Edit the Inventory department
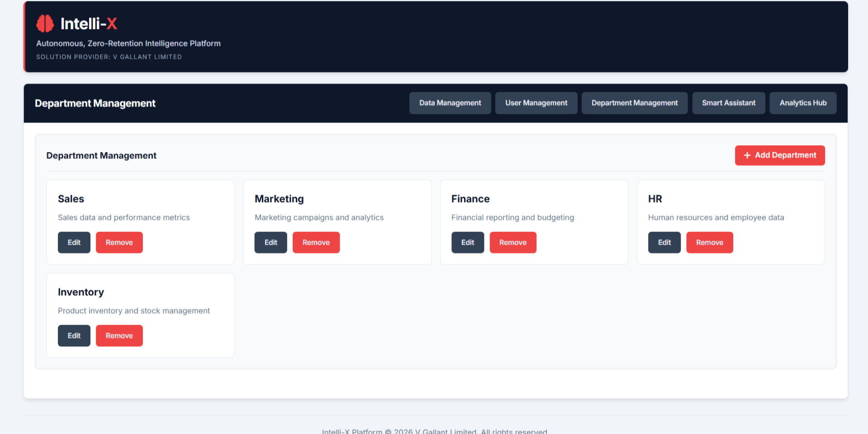 pos(74,336)
